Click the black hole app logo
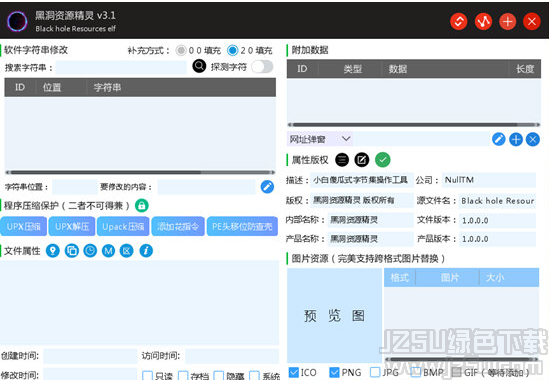Viewport: 549px width, 380px height. coord(17,21)
